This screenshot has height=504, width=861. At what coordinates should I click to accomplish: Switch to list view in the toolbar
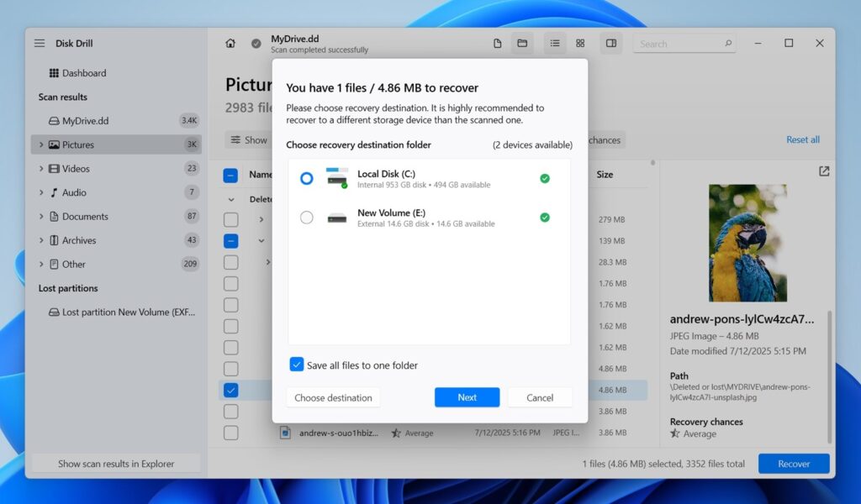(x=554, y=43)
